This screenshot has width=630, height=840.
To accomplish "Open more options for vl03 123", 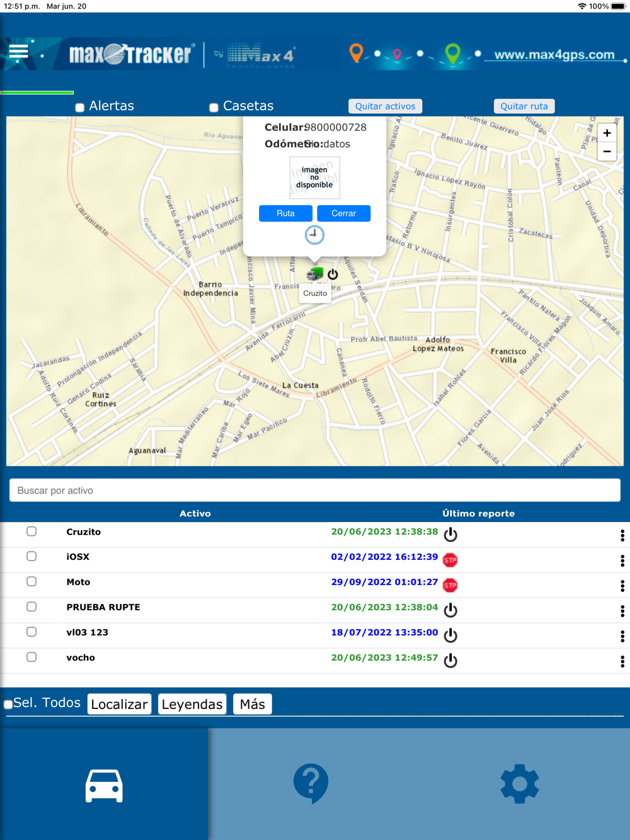I will pos(622,636).
